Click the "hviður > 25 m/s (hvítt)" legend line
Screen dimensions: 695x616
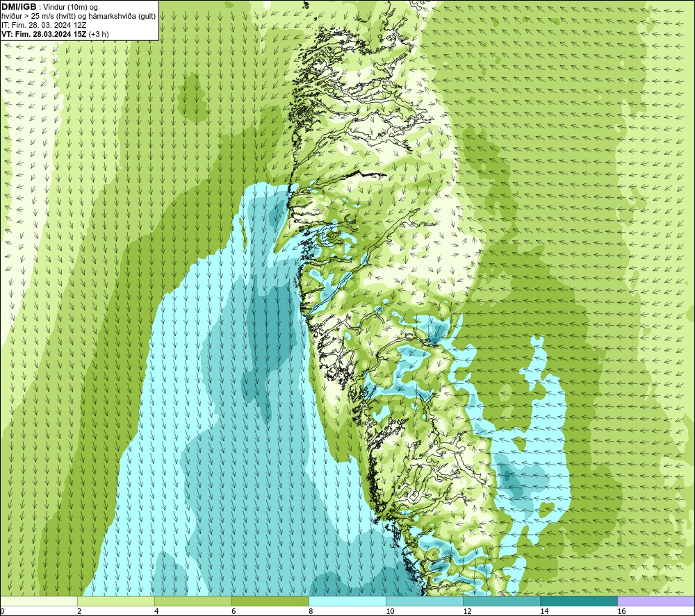[79, 17]
